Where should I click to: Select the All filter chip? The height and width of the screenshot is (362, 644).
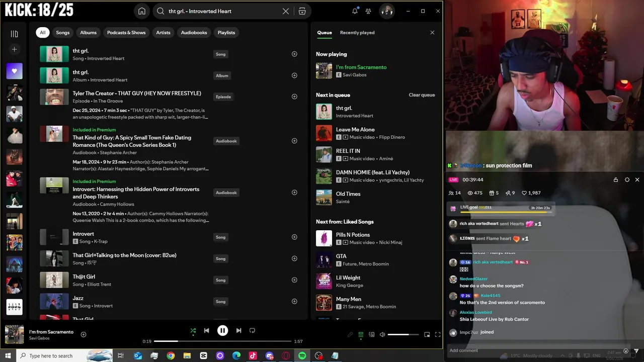(x=43, y=33)
